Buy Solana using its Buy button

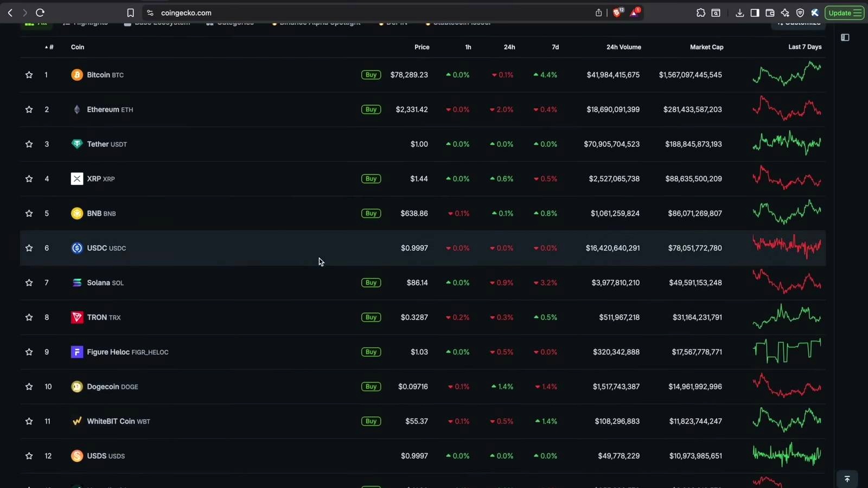click(x=371, y=283)
